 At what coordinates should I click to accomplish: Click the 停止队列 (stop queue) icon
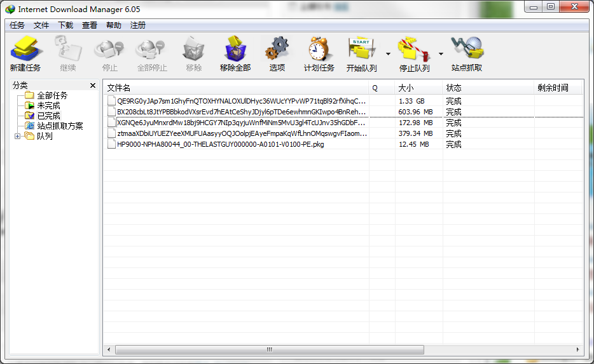[x=414, y=49]
